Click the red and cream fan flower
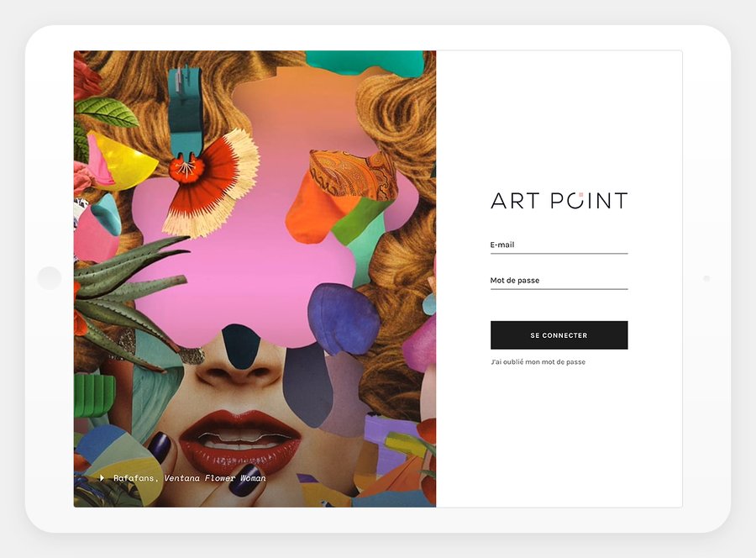 (x=213, y=184)
